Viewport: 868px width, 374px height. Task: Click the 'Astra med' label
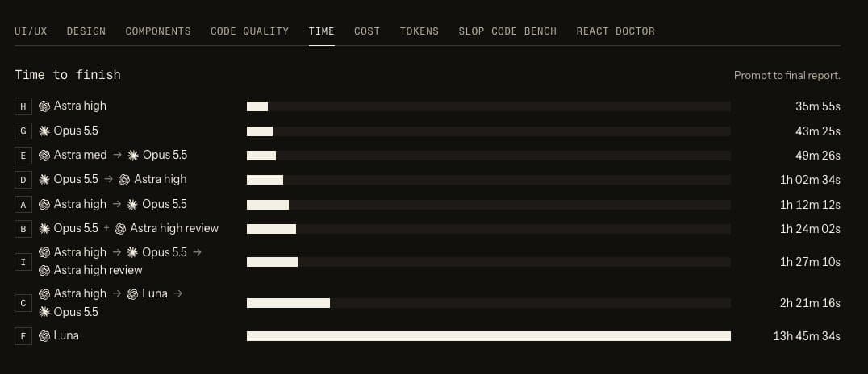[x=81, y=155]
